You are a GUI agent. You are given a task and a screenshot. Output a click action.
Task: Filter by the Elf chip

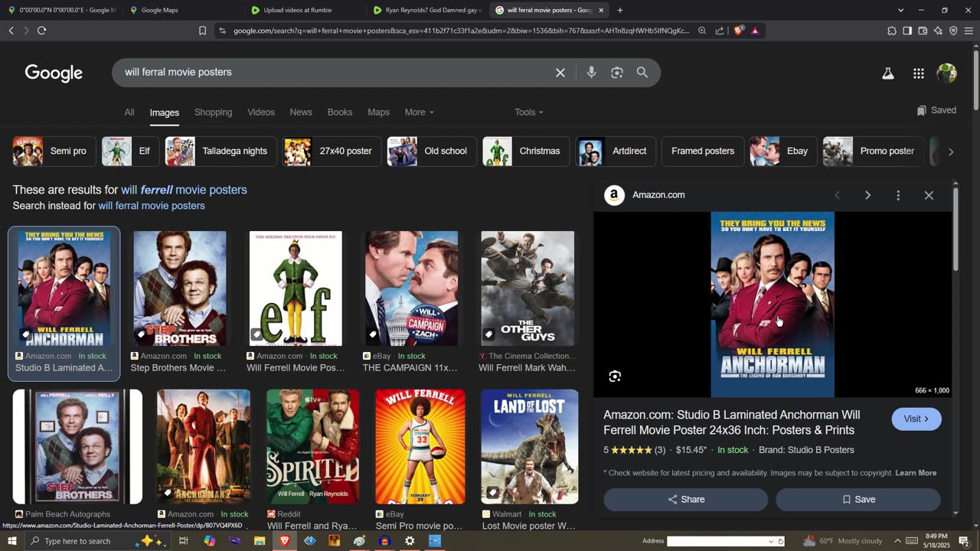click(x=130, y=152)
